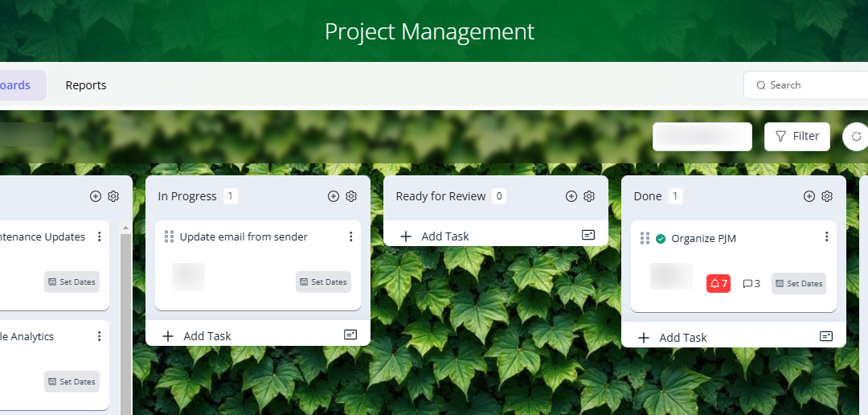Viewport: 868px width, 415px height.
Task: Click scroll-up arrow of left column scrollbar
Action: pos(125,227)
